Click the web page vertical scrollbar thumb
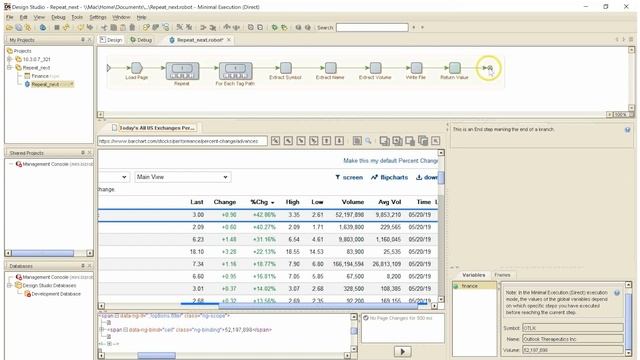The height and width of the screenshot is (360, 640). point(441,178)
